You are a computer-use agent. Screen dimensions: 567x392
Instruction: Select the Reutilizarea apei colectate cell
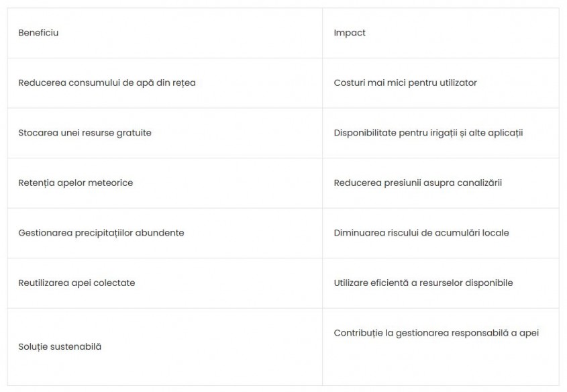point(165,283)
